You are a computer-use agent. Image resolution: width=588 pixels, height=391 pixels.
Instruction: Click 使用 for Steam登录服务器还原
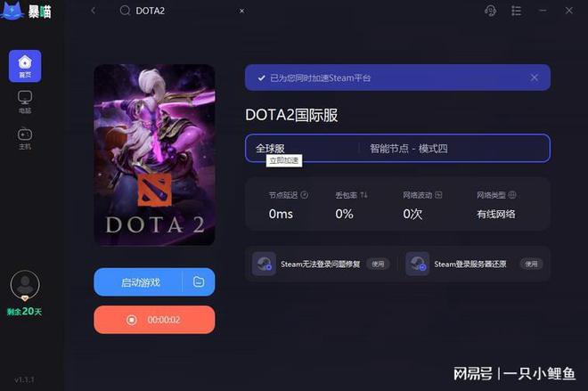coord(531,265)
